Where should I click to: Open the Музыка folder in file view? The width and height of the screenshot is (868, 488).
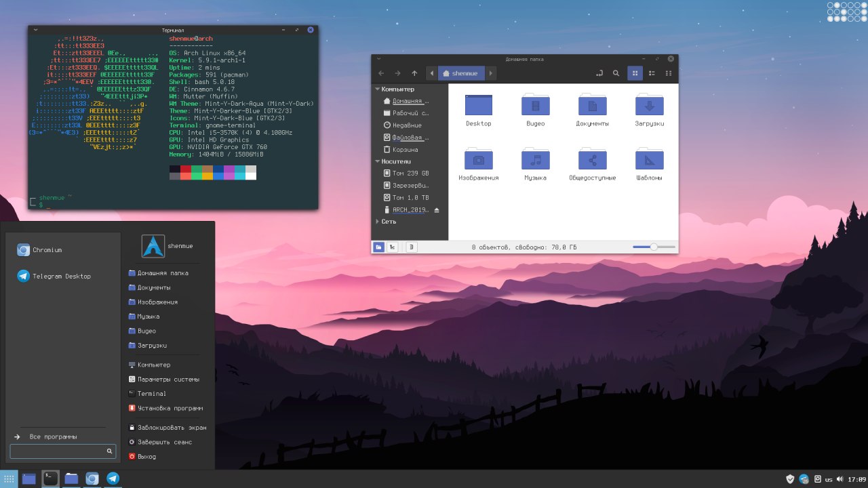(x=536, y=164)
